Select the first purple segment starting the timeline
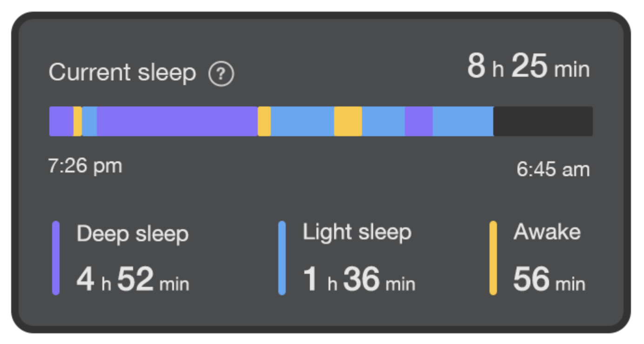The height and width of the screenshot is (344, 644). point(61,121)
